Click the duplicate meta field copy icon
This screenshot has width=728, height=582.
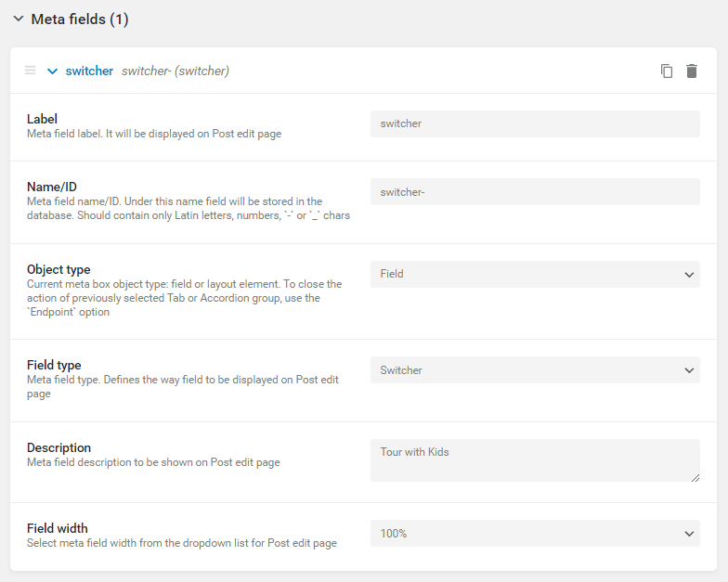(x=667, y=71)
